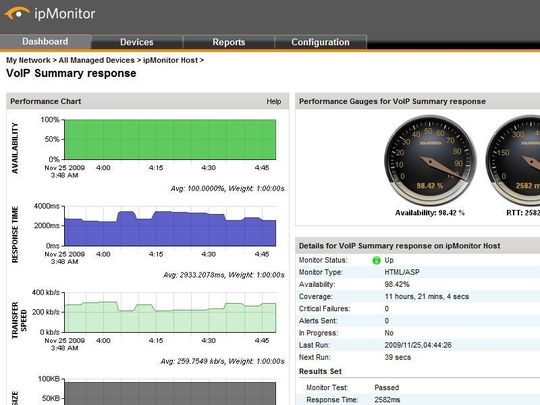Click the blue Response Time chart
Image resolution: width=540 pixels, height=405 pixels.
coord(170,227)
